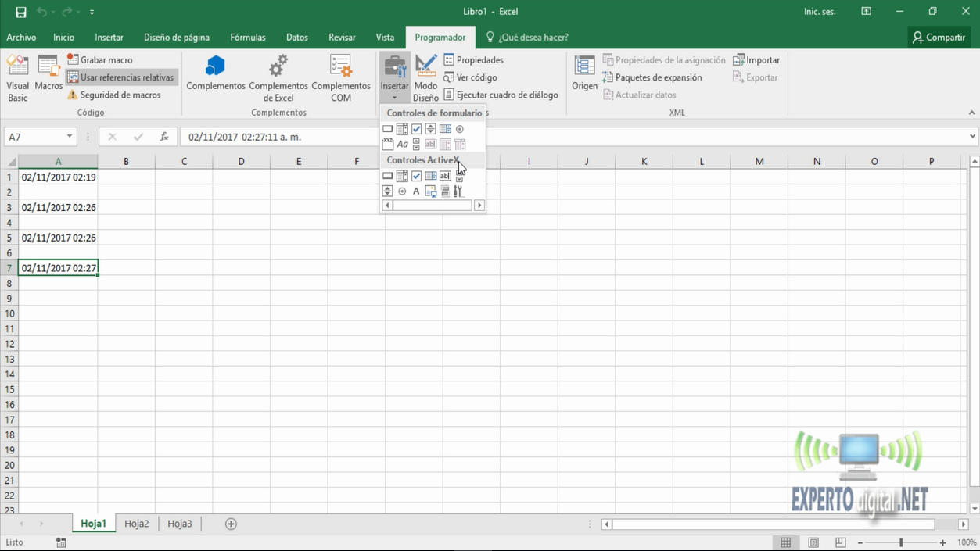The image size is (980, 551).
Task: Insert a form control Button
Action: pos(388,129)
